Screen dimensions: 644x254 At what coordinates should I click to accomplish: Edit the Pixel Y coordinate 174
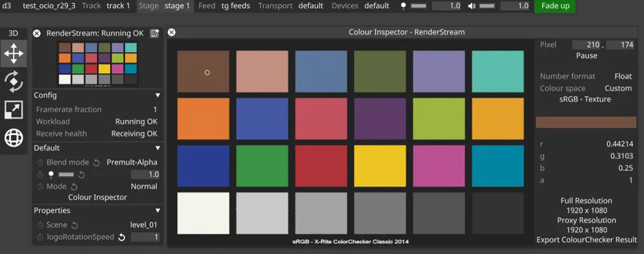tap(620, 45)
